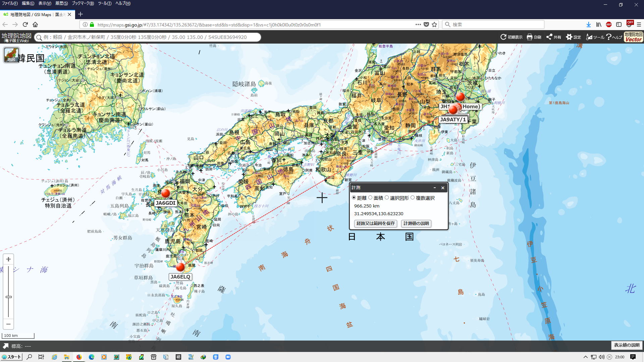Close the GSI Maps browser tab
Image resolution: width=644 pixels, height=362 pixels.
[69, 14]
